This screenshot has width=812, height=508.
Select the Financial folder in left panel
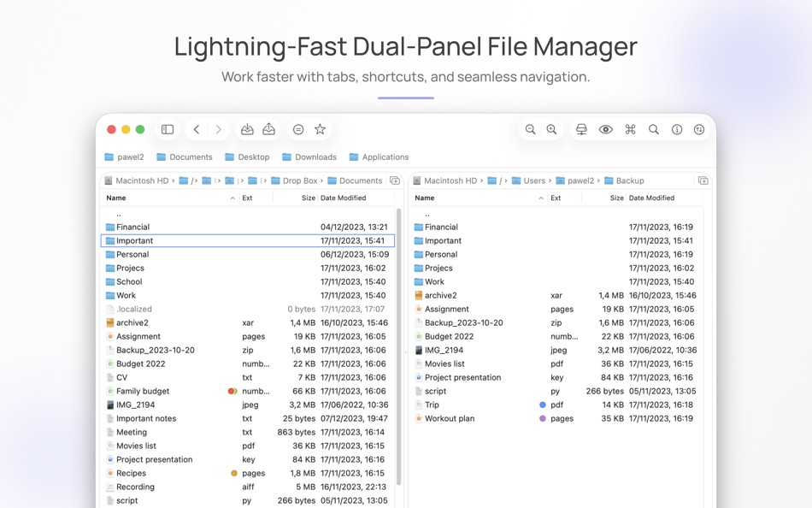[x=248, y=227]
